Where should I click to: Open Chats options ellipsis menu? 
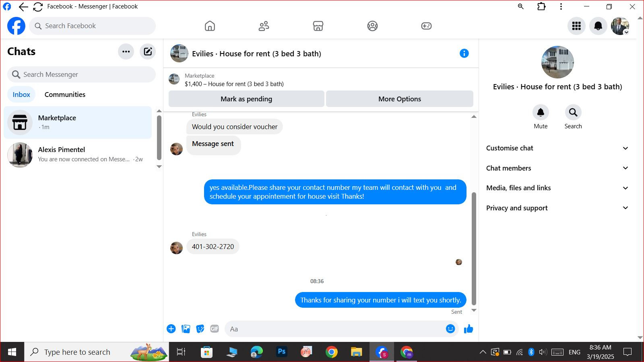(126, 51)
